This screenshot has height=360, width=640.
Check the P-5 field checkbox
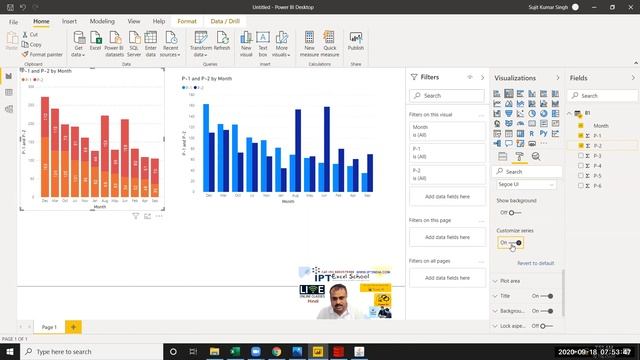coord(581,176)
